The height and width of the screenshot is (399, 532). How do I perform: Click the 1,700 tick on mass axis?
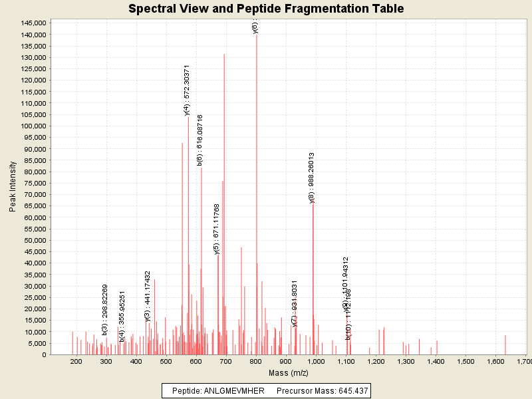click(x=523, y=361)
